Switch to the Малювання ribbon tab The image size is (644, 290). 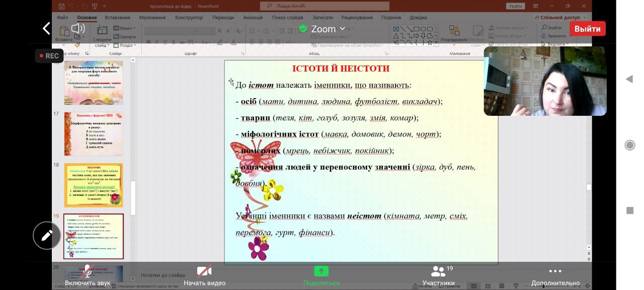point(152,18)
